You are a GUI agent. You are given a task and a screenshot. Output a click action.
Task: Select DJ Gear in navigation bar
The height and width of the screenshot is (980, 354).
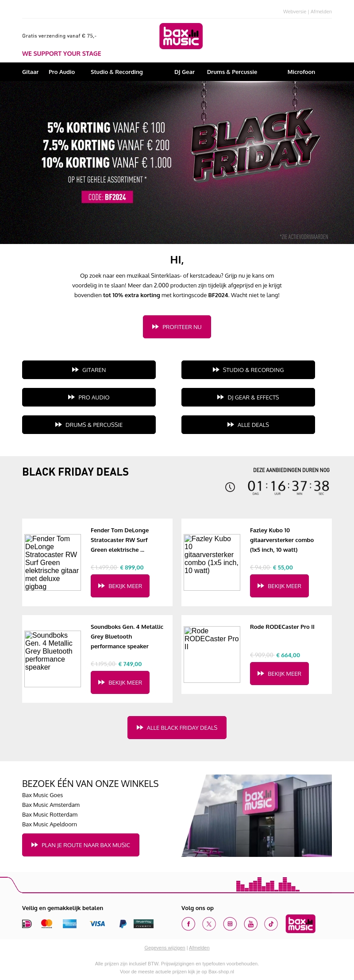(x=185, y=72)
